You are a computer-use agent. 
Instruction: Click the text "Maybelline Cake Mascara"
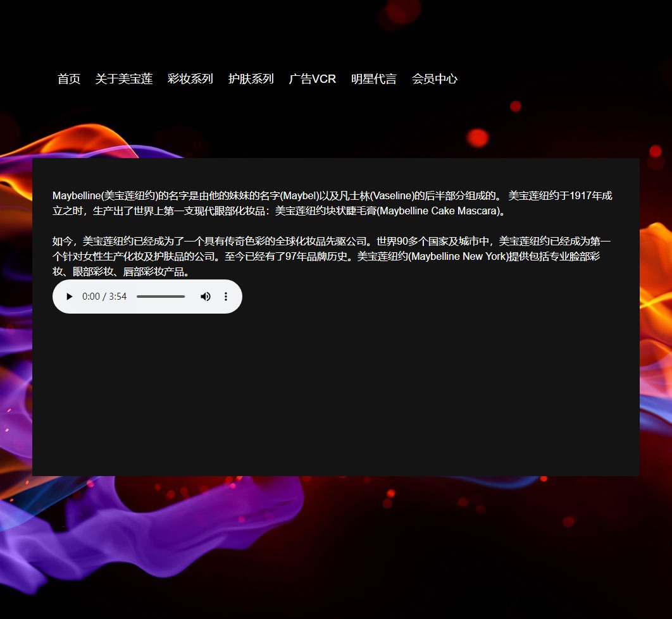tap(438, 211)
